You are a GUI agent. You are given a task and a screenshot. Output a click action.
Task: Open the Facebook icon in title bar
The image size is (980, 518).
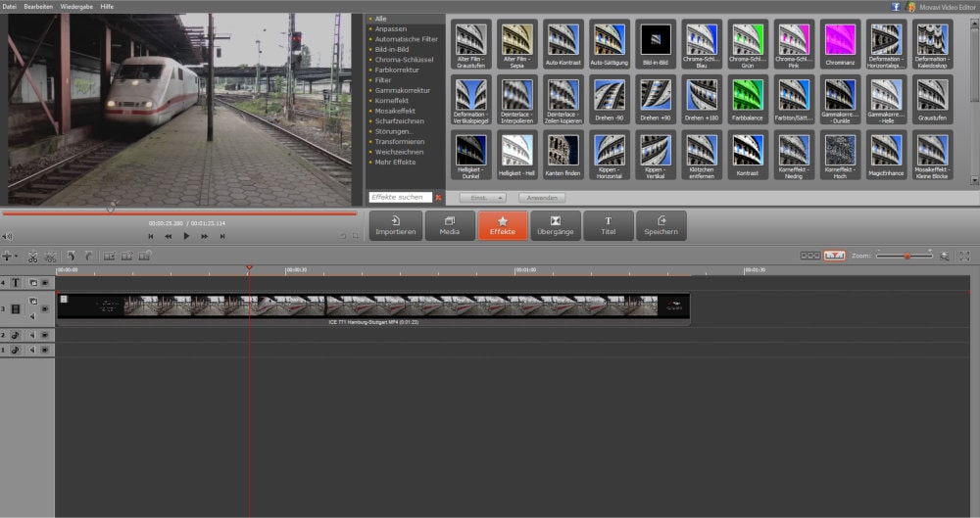(x=896, y=6)
